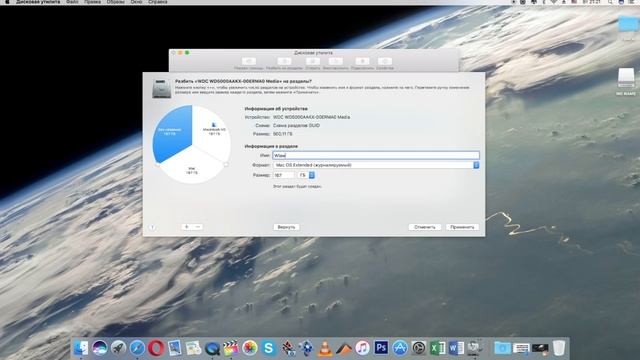Open the drive icon on the desktop

[626, 78]
